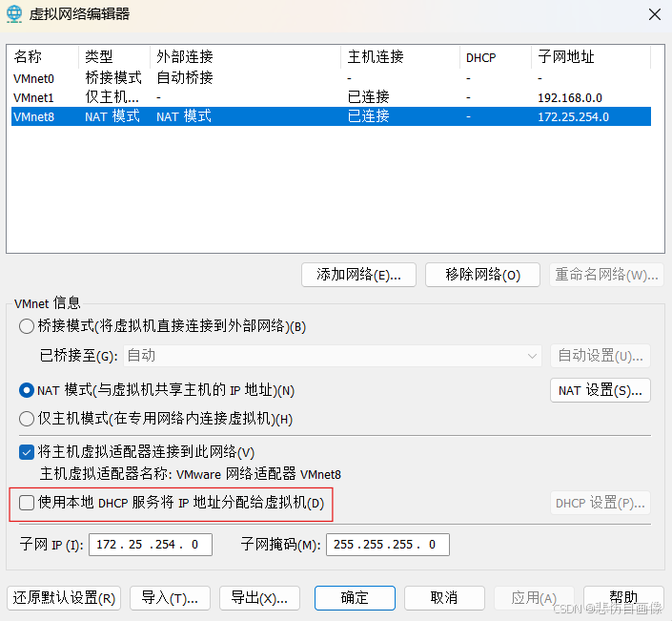
Task: Click the 外部连接 column header
Action: (x=246, y=56)
